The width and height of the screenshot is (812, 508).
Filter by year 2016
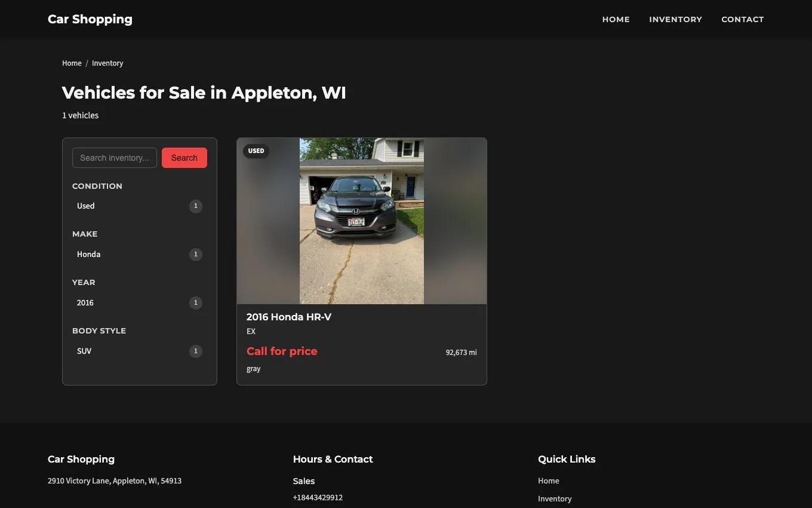click(140, 303)
